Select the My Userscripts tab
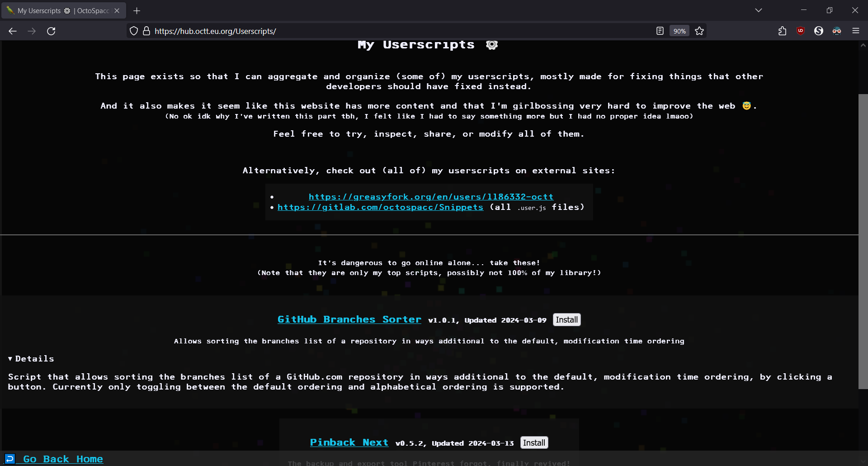 point(64,10)
